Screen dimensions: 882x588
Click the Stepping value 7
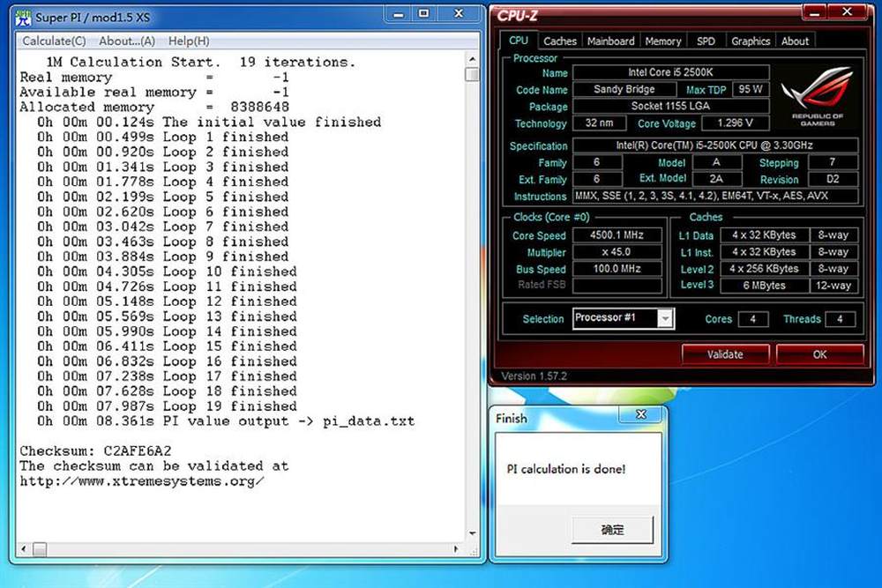pyautogui.click(x=833, y=162)
